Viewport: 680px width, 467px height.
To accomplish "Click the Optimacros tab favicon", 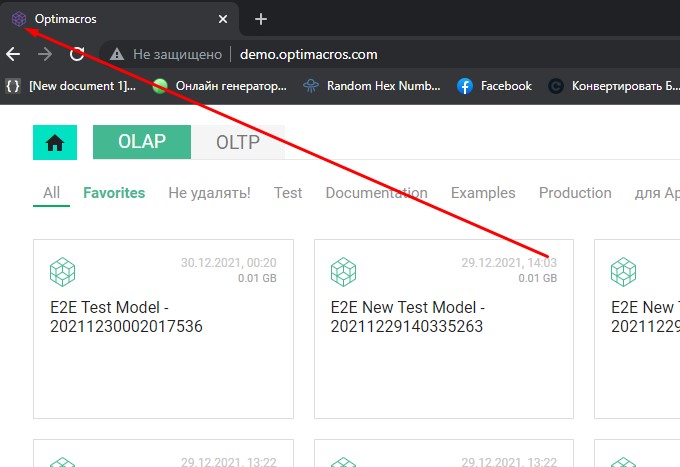I will coord(19,19).
